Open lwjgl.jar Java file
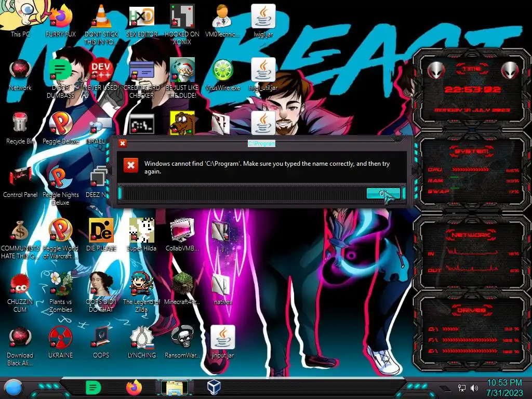 (263, 20)
